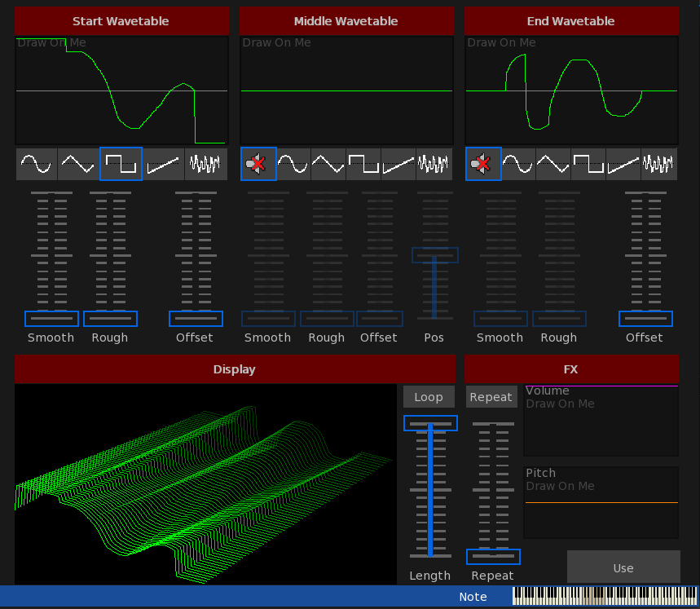Click the Start Wavetable header

click(121, 21)
